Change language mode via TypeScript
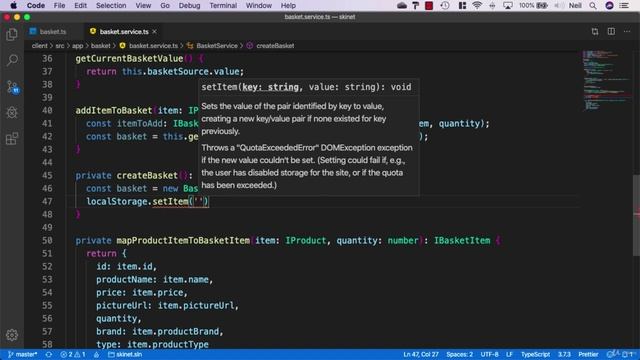This screenshot has height=360, width=640. pyautogui.click(x=535, y=354)
